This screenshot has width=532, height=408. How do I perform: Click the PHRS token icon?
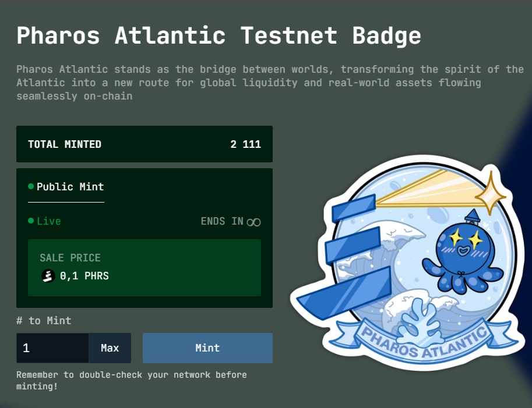click(x=48, y=276)
